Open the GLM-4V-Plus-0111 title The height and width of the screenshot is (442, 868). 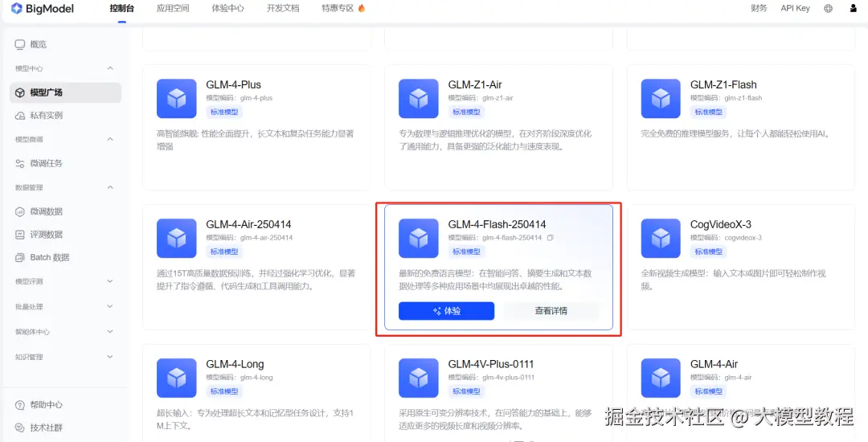click(x=491, y=365)
